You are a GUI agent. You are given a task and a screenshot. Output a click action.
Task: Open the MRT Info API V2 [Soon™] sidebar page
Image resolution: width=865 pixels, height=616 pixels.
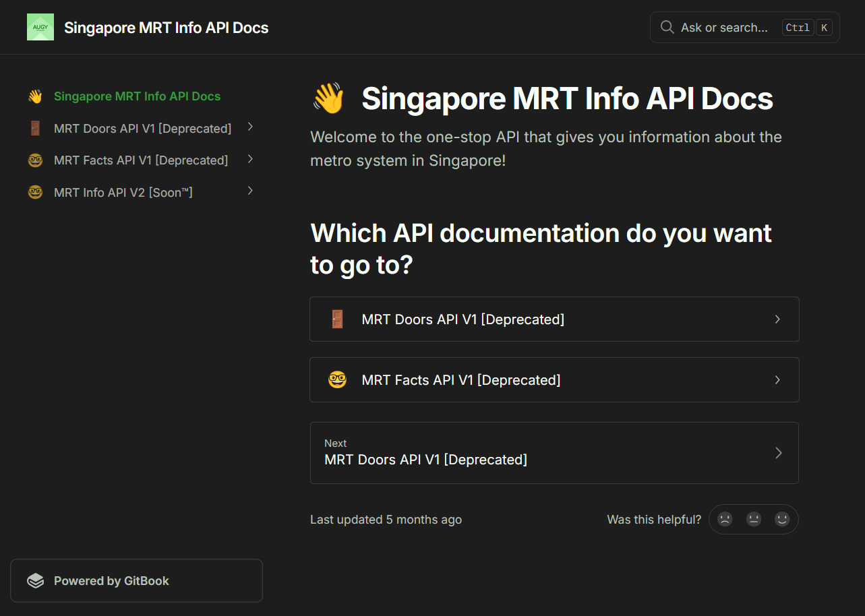click(x=123, y=193)
